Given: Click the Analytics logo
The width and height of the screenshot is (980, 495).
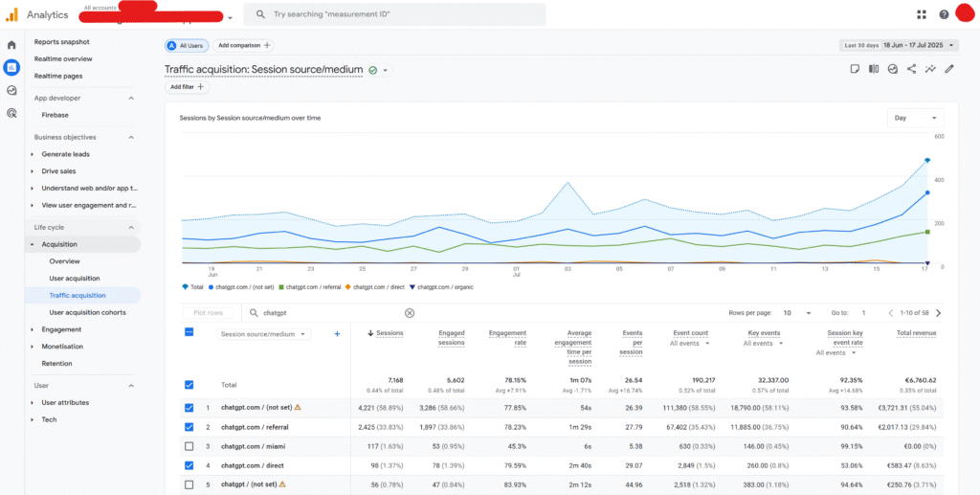Looking at the screenshot, I should (11, 15).
